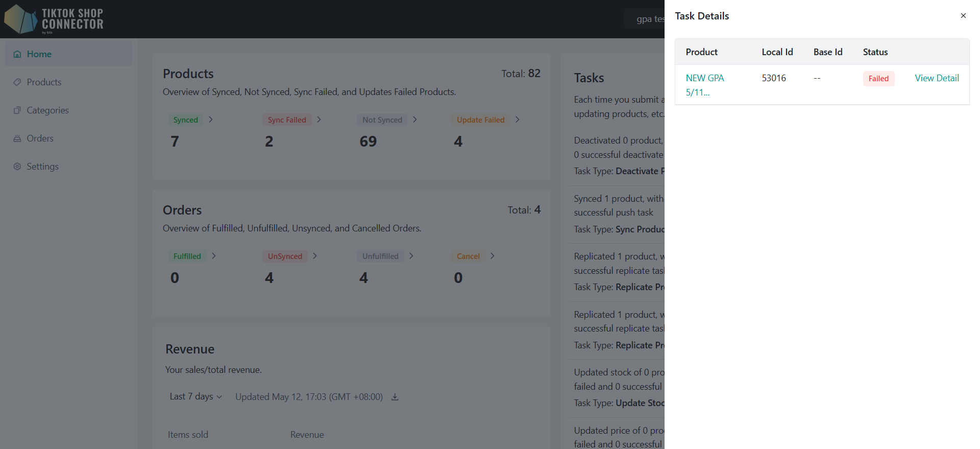
Task: Go to Home in sidebar
Action: click(68, 54)
